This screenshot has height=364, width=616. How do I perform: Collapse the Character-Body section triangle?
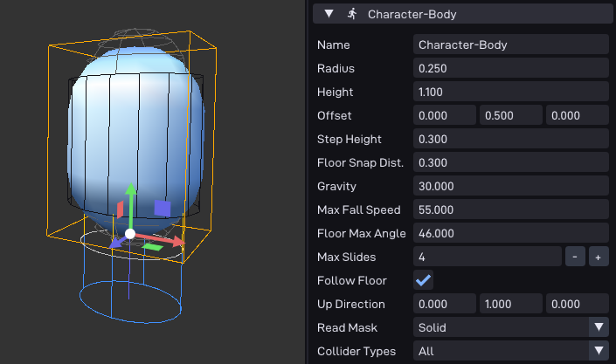(x=329, y=14)
